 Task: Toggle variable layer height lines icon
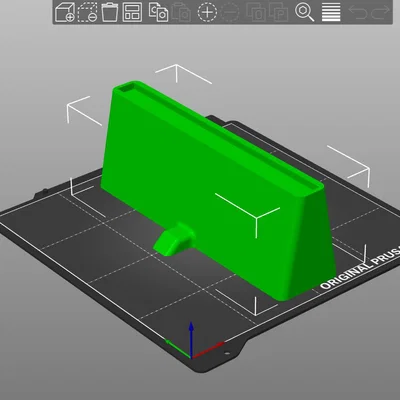click(x=331, y=12)
